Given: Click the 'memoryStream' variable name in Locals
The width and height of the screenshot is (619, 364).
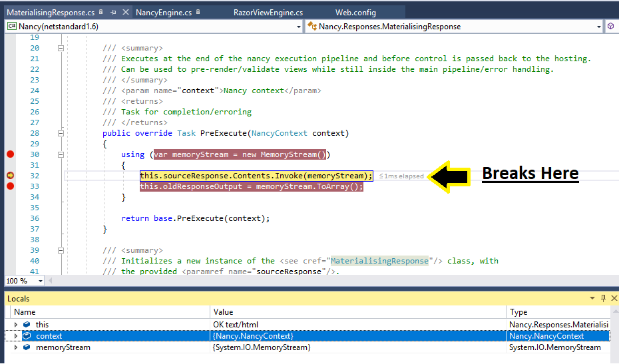Looking at the screenshot, I should tap(63, 348).
